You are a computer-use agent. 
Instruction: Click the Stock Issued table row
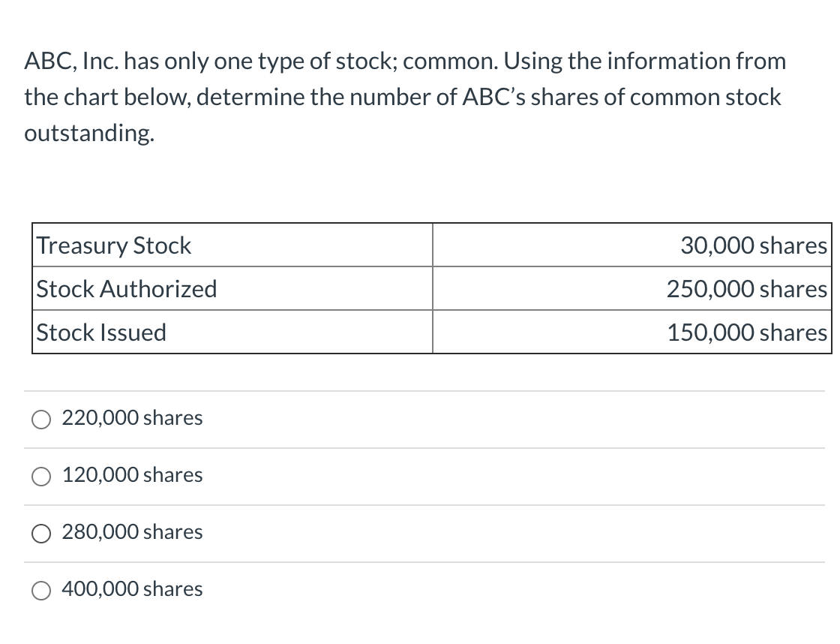coord(431,333)
